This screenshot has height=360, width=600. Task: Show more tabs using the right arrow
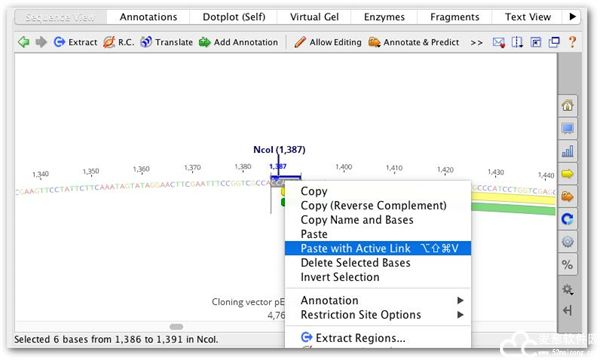point(572,17)
